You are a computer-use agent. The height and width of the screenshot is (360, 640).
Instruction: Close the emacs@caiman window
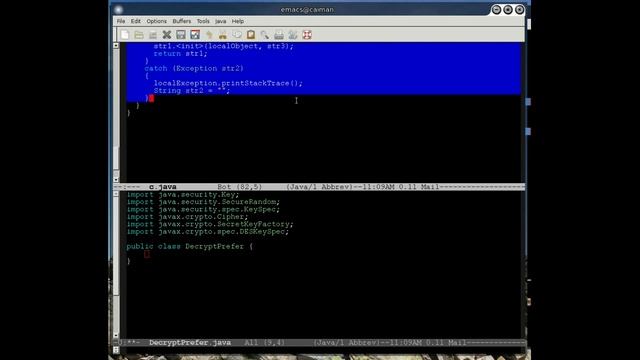tap(520, 9)
